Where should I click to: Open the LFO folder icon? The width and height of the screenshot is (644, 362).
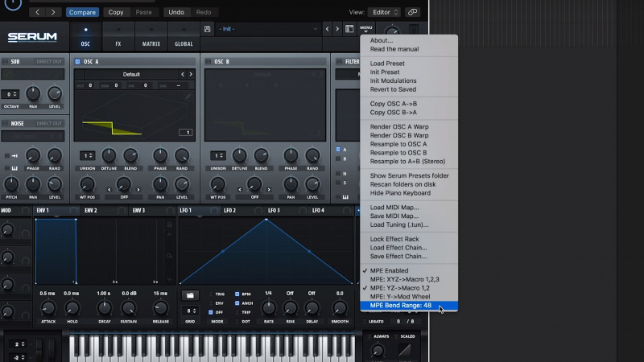click(190, 295)
